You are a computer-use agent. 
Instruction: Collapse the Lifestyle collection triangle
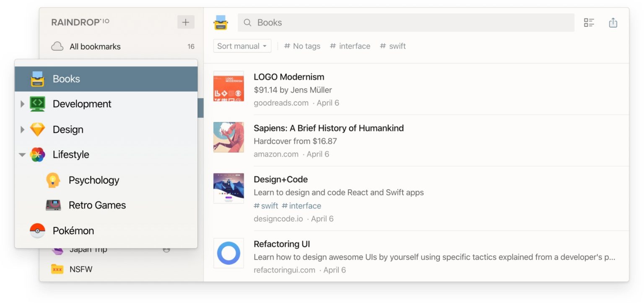tap(22, 155)
